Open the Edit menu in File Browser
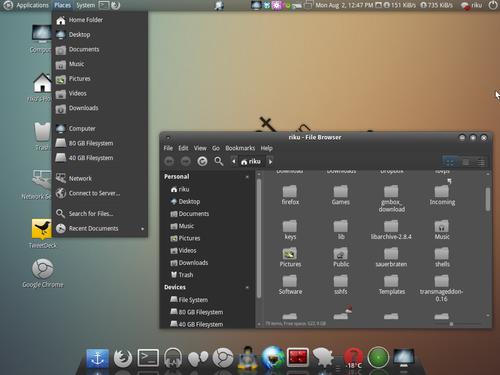The width and height of the screenshot is (500, 375). pyautogui.click(x=183, y=148)
